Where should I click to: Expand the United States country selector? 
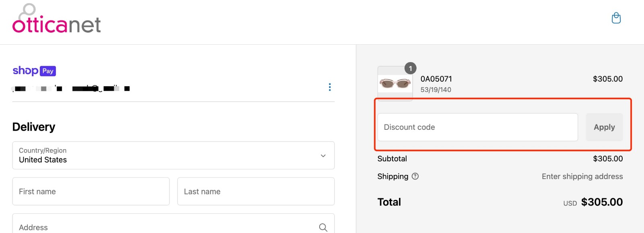click(173, 156)
